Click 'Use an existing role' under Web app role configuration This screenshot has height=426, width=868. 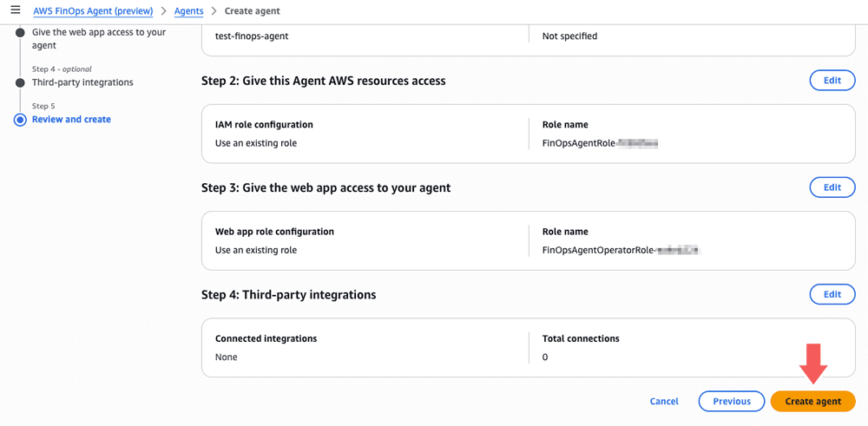pyautogui.click(x=256, y=250)
